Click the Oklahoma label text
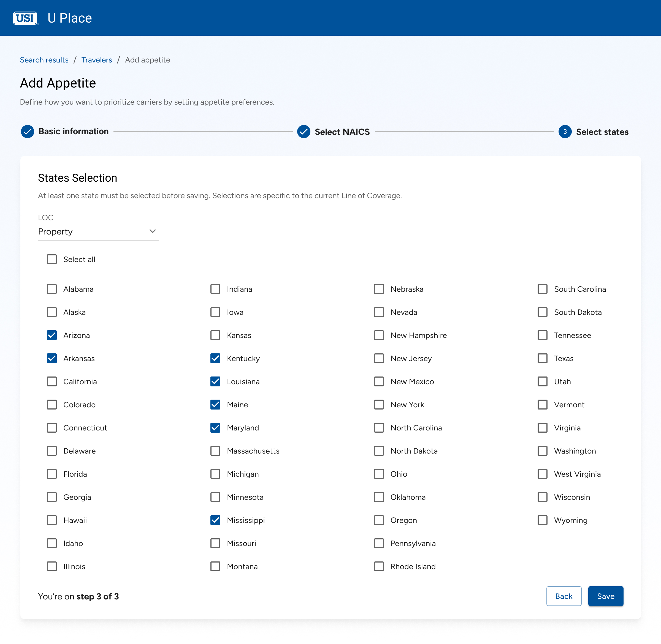Image resolution: width=661 pixels, height=644 pixels. (408, 497)
